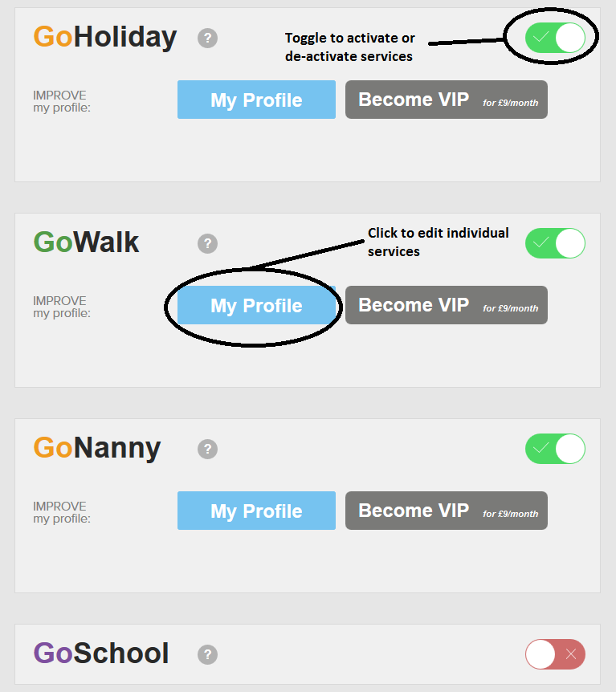Enable the GoSchool service toggle

point(555,654)
